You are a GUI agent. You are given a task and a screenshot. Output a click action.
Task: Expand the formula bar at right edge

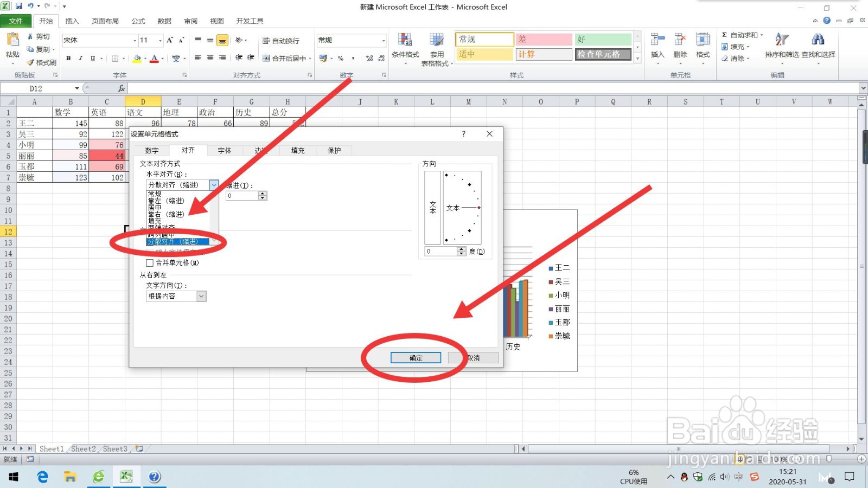pos(863,88)
